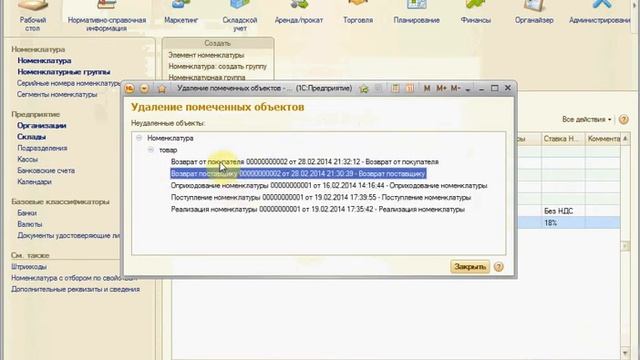The image size is (640, 360).
Task: Choose Номенклатура: создать группу command
Action: click(218, 66)
